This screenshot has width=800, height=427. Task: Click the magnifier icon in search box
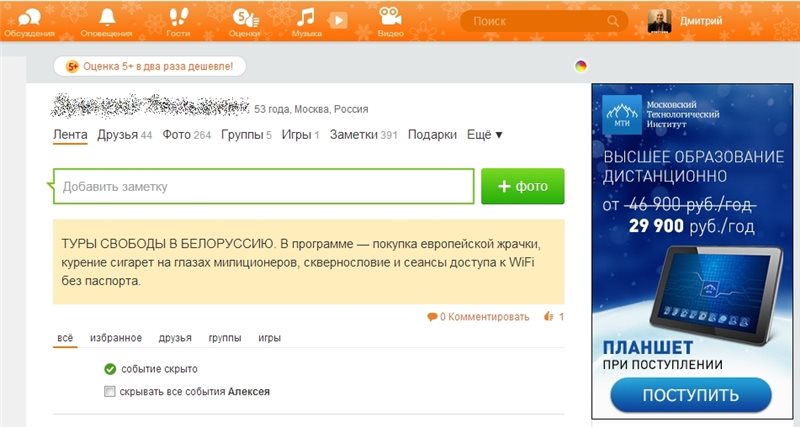point(613,21)
